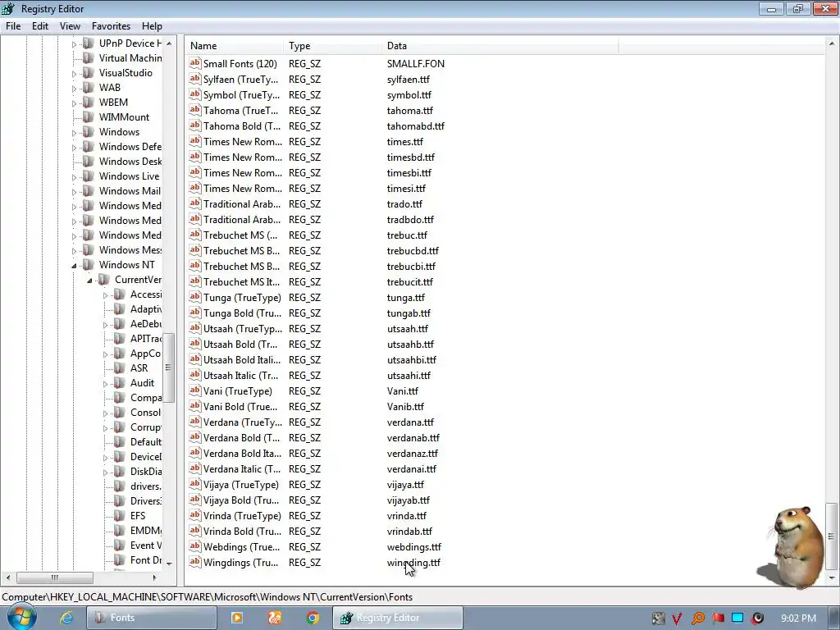Open the View menu
Image resolution: width=840 pixels, height=630 pixels.
(70, 25)
